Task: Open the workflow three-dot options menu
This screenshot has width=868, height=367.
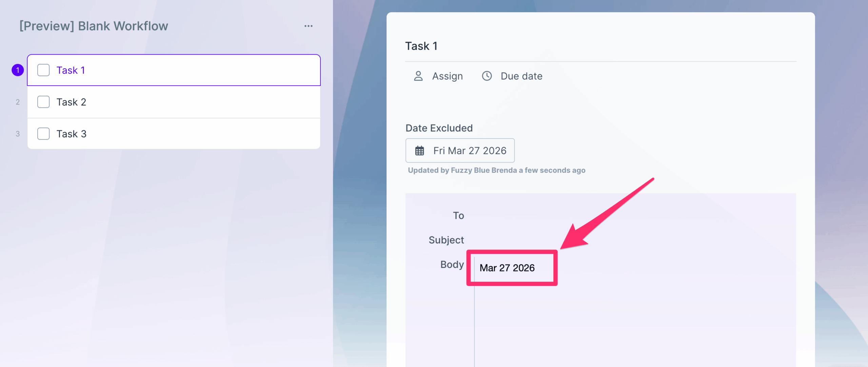Action: [308, 26]
